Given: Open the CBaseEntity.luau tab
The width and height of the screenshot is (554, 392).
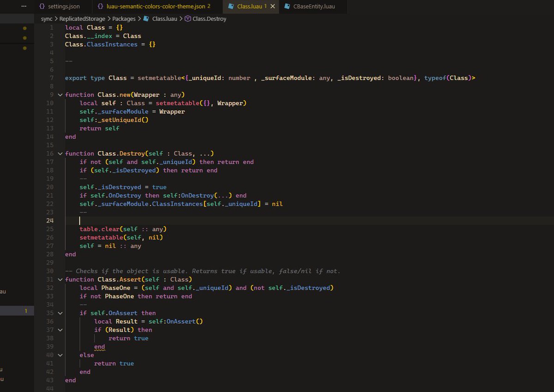Looking at the screenshot, I should 313,6.
